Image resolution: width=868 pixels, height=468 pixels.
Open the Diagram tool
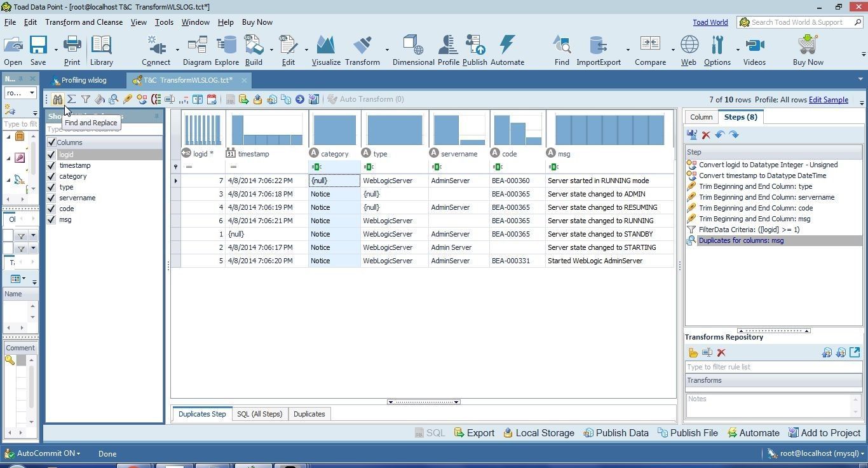point(197,50)
